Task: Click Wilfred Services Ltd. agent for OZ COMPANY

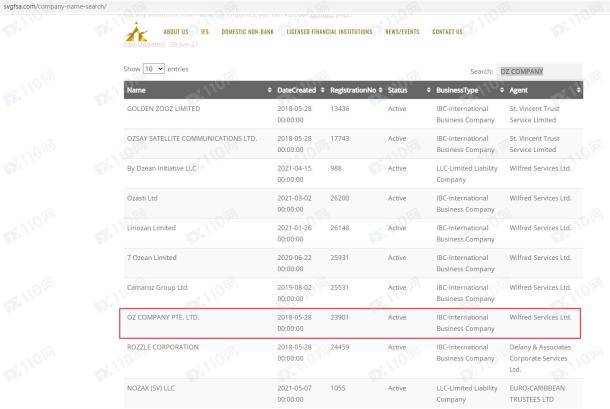Action: [x=540, y=318]
